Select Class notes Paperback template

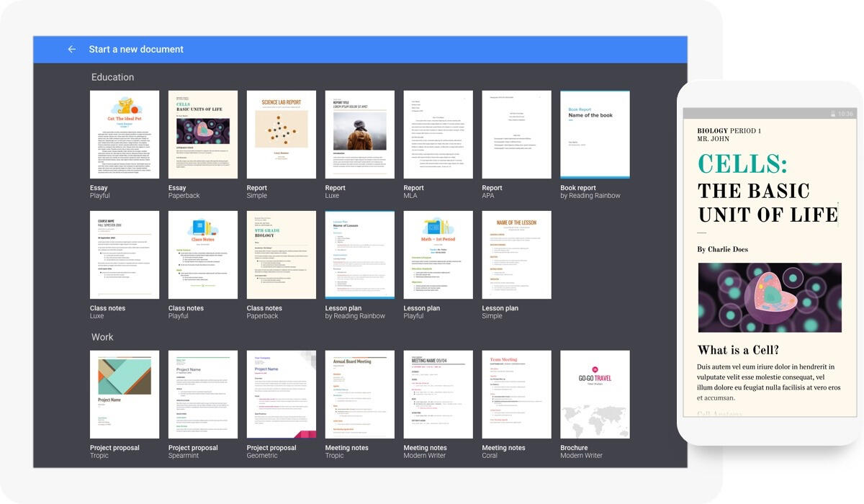(x=282, y=255)
